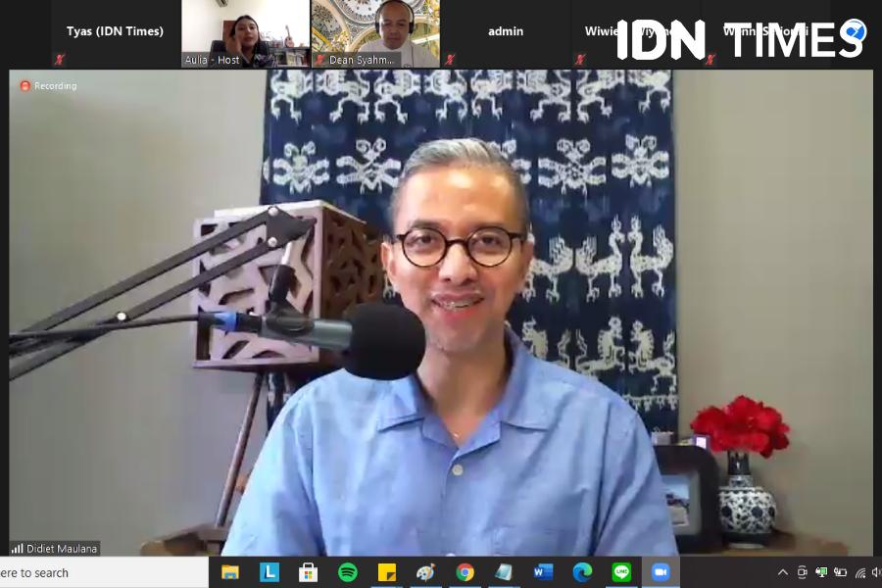Open File Explorer from the taskbar

[x=230, y=572]
